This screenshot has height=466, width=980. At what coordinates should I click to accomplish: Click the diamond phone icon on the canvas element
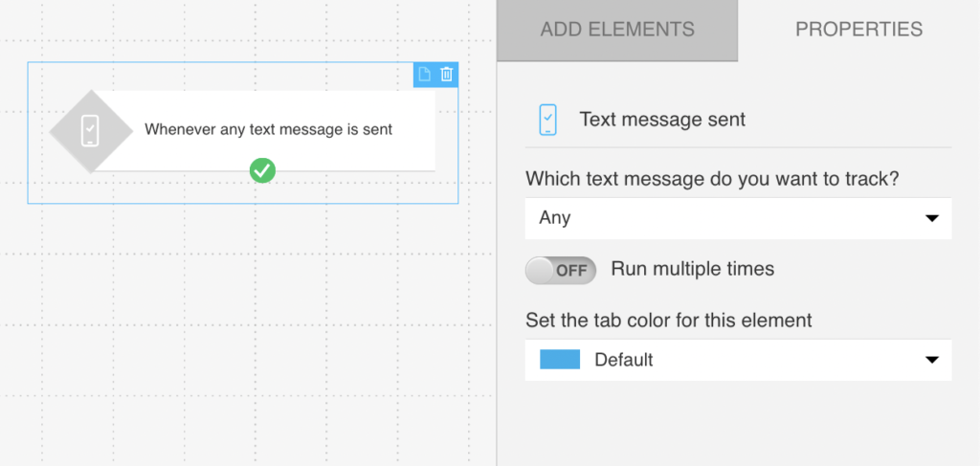[90, 130]
